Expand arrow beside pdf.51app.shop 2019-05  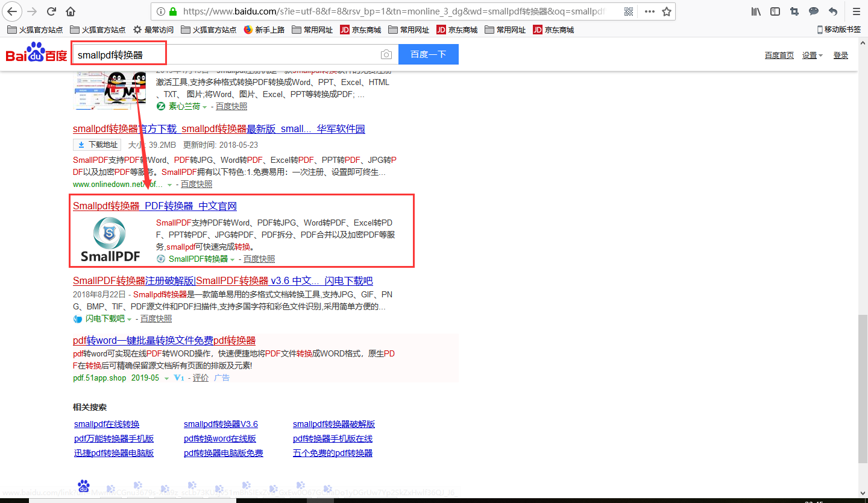tap(166, 378)
